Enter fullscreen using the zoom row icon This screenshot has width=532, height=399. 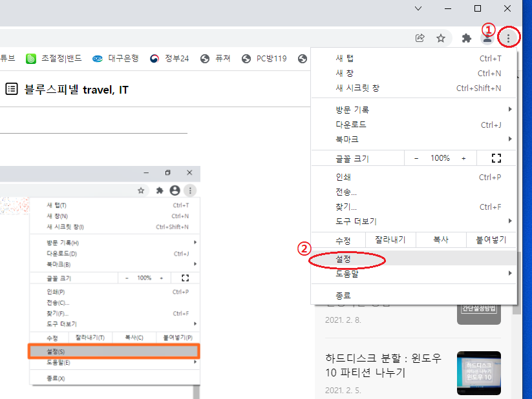tap(496, 158)
